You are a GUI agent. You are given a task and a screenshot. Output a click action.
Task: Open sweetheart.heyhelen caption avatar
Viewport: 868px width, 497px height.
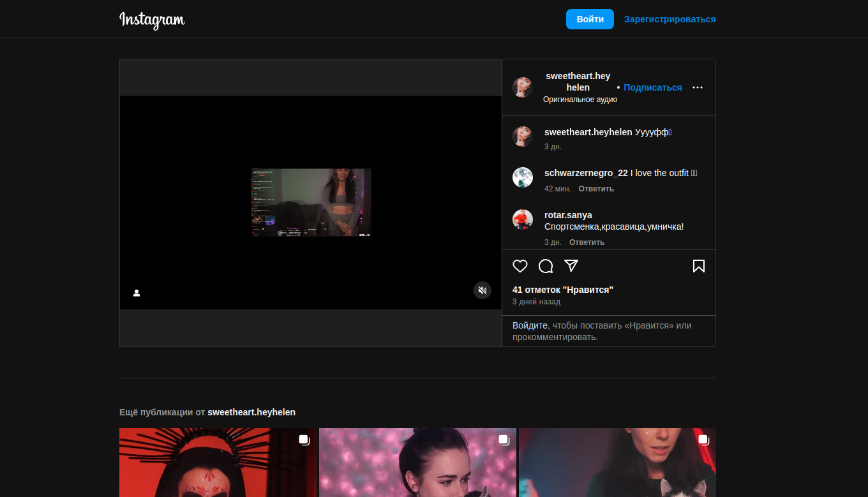(x=523, y=137)
